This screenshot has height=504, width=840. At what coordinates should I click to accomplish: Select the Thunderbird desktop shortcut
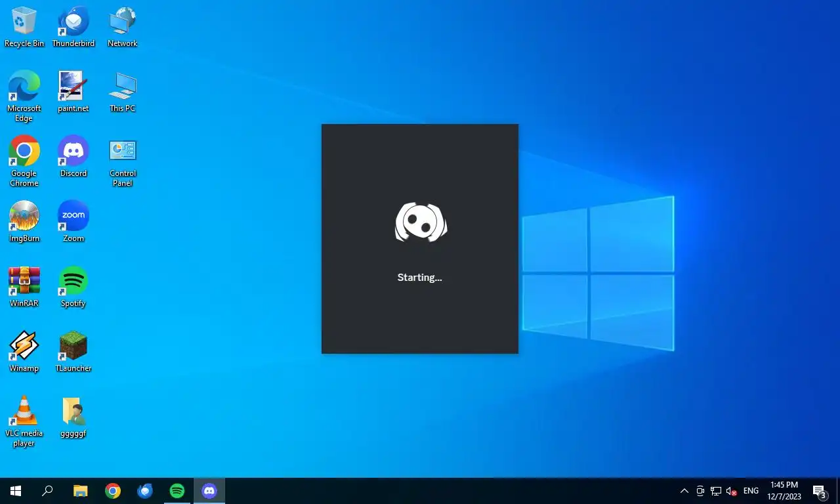(73, 27)
